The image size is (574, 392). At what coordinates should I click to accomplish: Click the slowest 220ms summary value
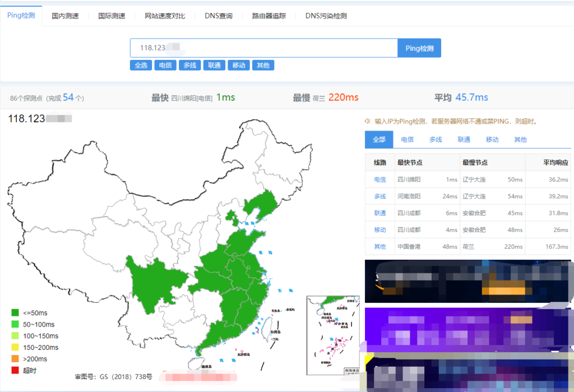[344, 97]
